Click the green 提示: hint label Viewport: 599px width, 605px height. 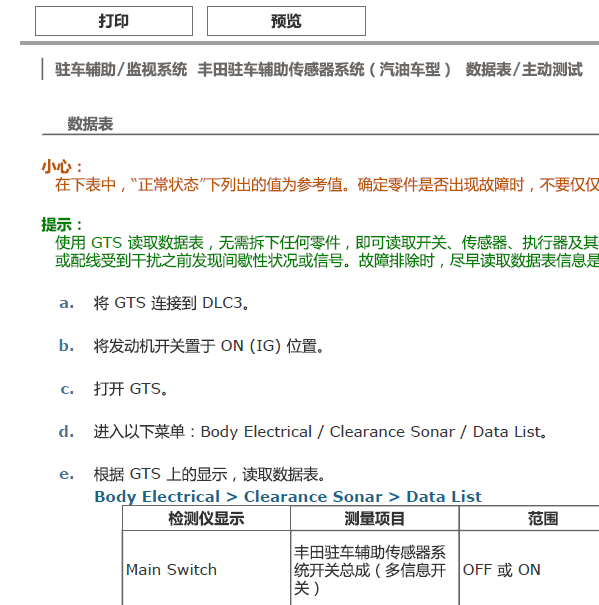[62, 225]
